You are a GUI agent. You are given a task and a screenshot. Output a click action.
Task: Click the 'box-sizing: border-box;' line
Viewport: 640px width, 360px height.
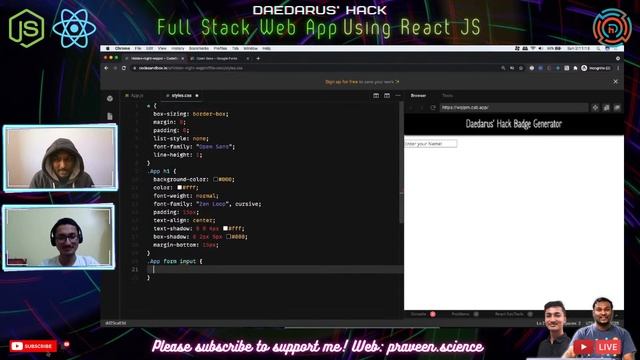[x=191, y=114]
